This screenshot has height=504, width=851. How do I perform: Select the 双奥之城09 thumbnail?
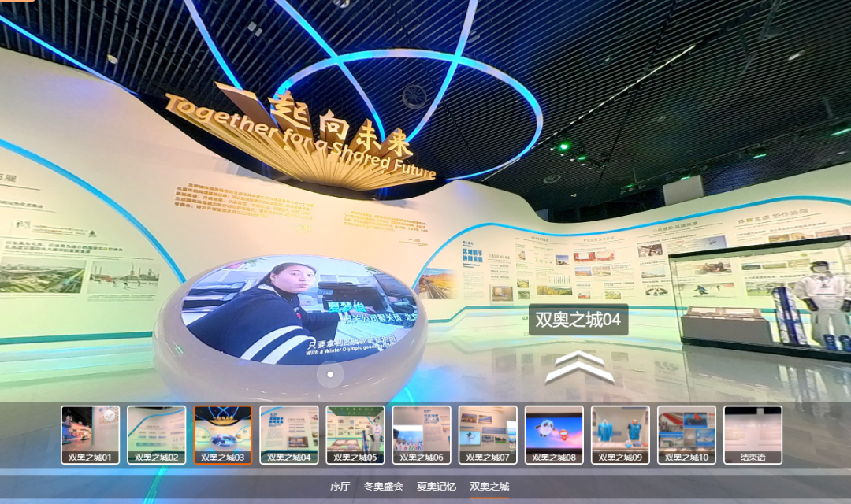[620, 434]
